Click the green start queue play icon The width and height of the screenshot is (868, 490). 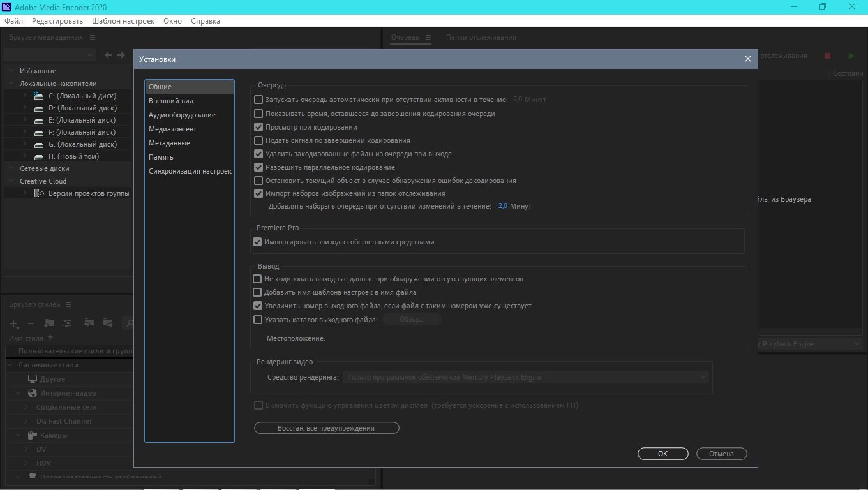(x=851, y=56)
